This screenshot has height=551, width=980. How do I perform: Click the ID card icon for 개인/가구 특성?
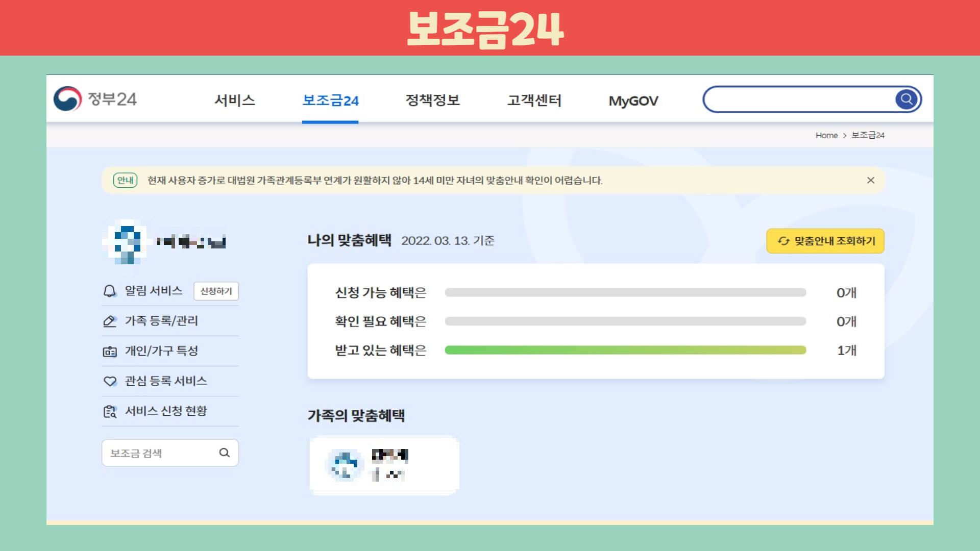(110, 351)
